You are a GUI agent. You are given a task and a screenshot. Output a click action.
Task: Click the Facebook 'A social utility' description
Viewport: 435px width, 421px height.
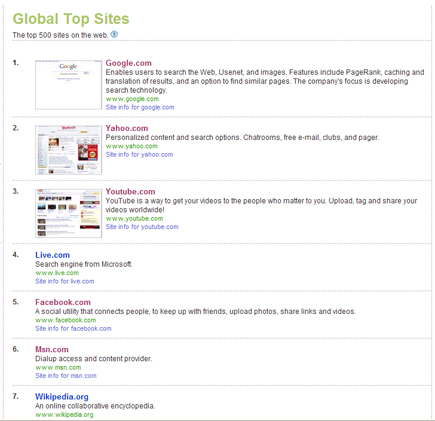[x=196, y=312]
